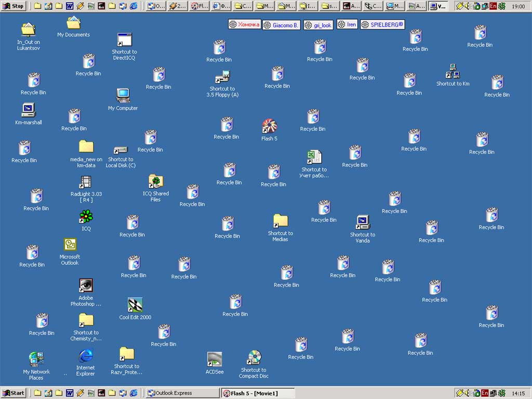Switch to Outlook Express taskbar window

click(182, 393)
